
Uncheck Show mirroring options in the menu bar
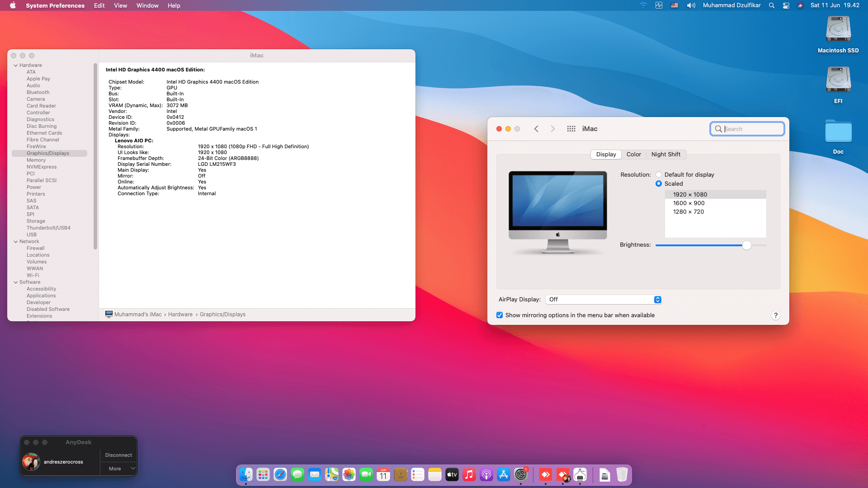click(x=499, y=315)
